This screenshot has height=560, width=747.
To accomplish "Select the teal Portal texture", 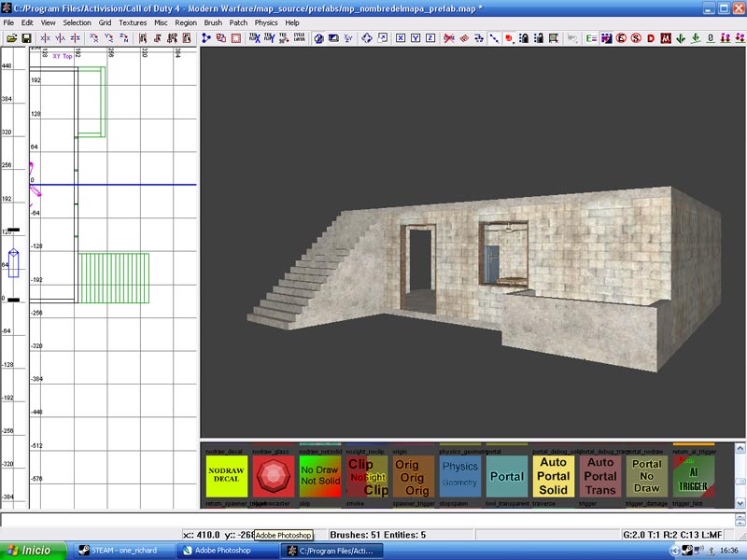I will [x=507, y=476].
